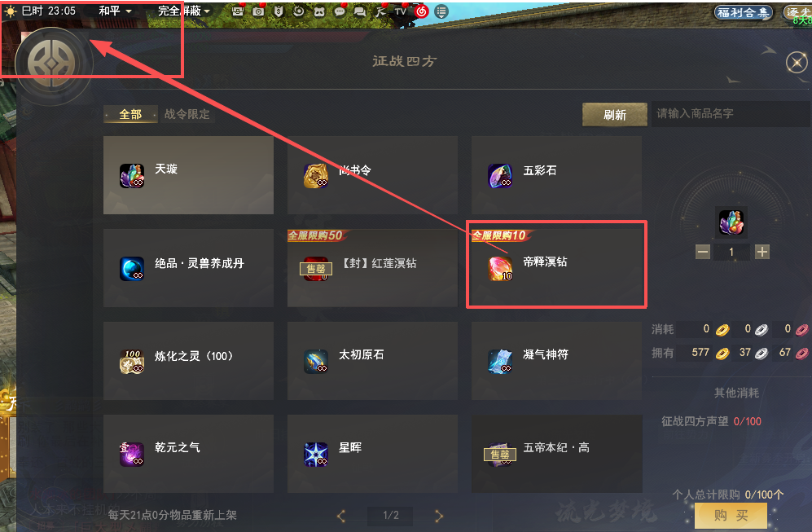Click the camera screenshot icon
The width and height of the screenshot is (812, 532).
point(258,11)
